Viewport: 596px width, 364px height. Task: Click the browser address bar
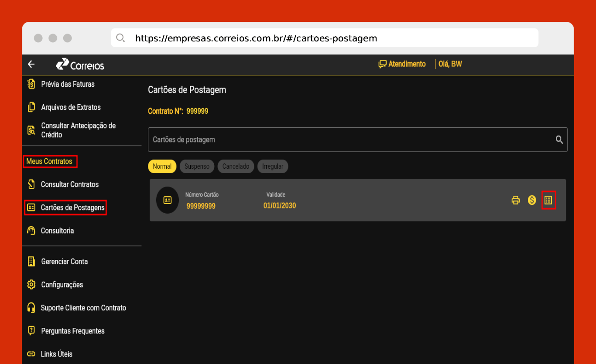[x=325, y=38]
